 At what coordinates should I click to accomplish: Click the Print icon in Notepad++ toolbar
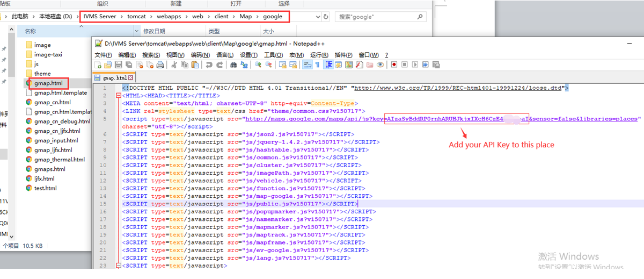160,65
